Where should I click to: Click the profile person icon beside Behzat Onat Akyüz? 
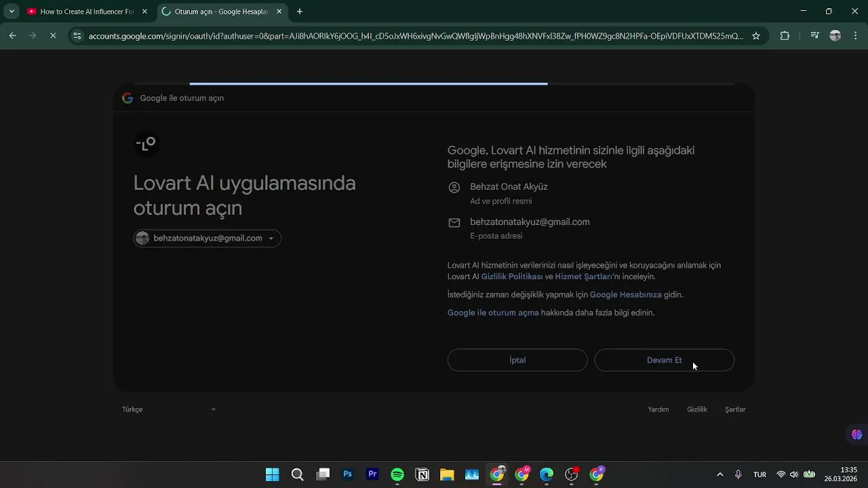(x=454, y=187)
